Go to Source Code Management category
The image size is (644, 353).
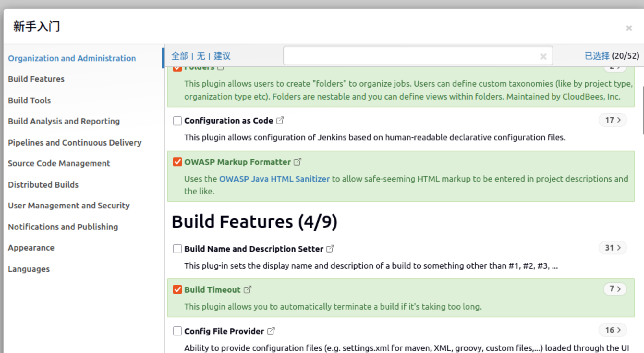(x=59, y=163)
